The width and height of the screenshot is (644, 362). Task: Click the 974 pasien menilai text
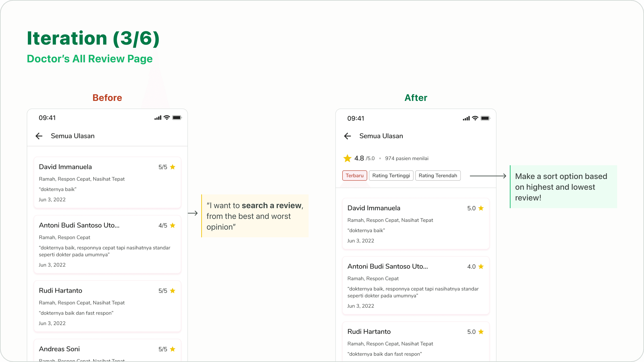point(407,158)
